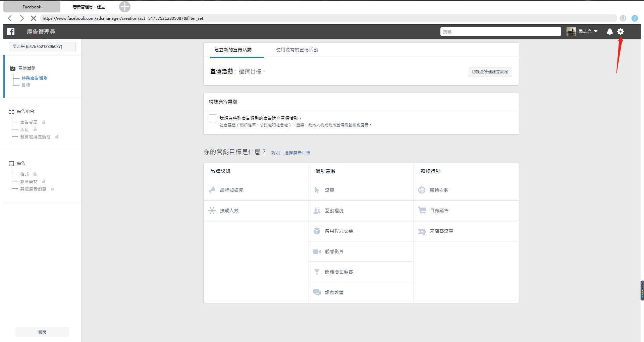Select 版位 in sidebar tree
Screen dimensions: 644x342
click(24, 130)
